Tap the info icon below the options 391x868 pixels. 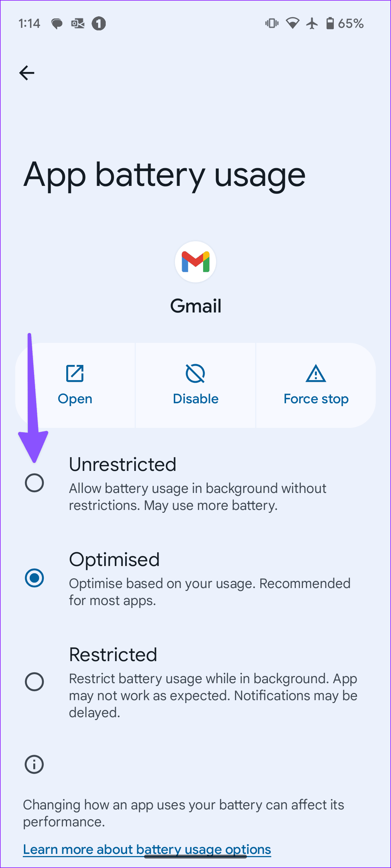point(34,765)
